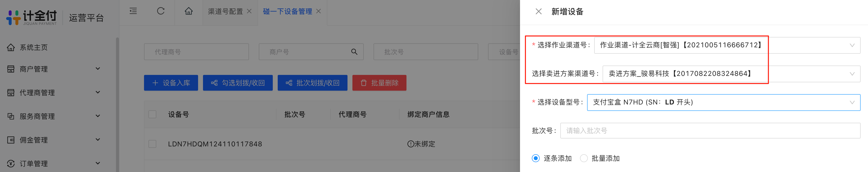Close the 渠道号配置 tab

click(249, 11)
